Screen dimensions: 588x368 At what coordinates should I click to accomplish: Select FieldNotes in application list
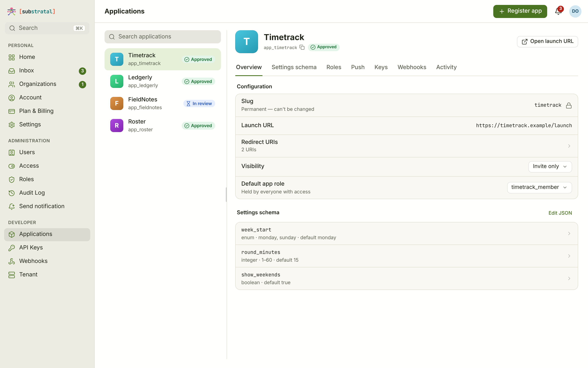coord(163,103)
